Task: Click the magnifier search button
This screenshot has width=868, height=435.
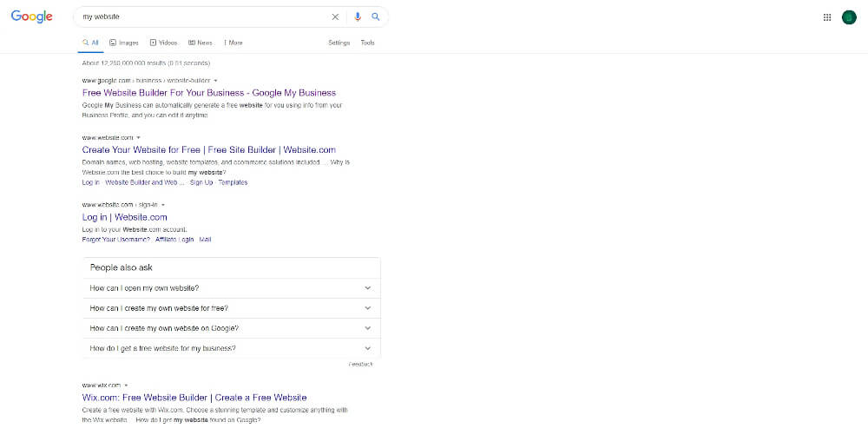Action: 375,16
